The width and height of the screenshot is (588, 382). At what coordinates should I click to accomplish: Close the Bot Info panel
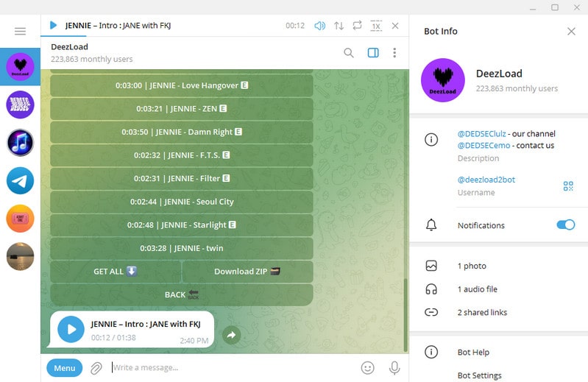click(x=571, y=32)
